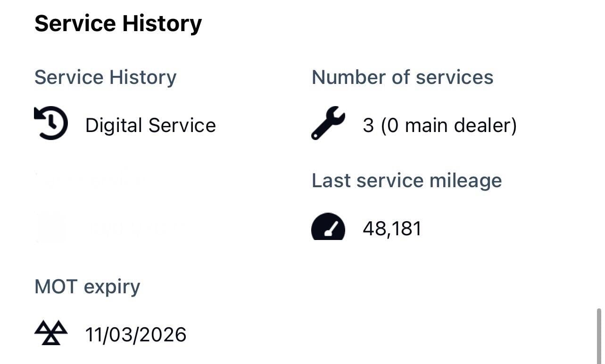Click the faded icon under Digital Service
Screen dimensions: 605x364
click(x=51, y=228)
